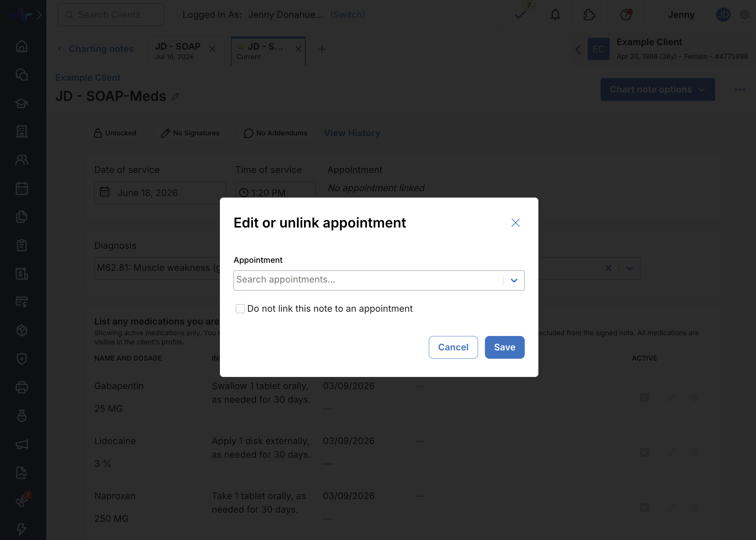Open the calendar sidebar icon
This screenshot has height=540, width=756.
coord(22,188)
